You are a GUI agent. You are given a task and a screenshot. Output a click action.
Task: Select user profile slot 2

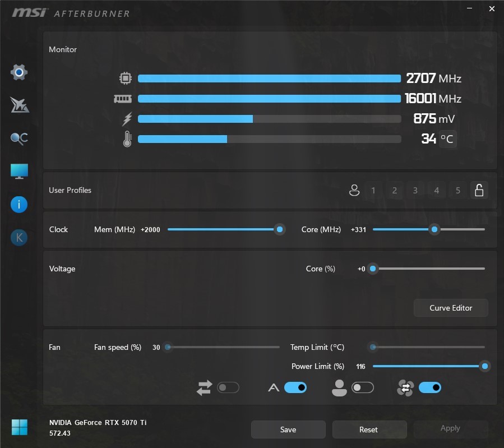coord(394,190)
